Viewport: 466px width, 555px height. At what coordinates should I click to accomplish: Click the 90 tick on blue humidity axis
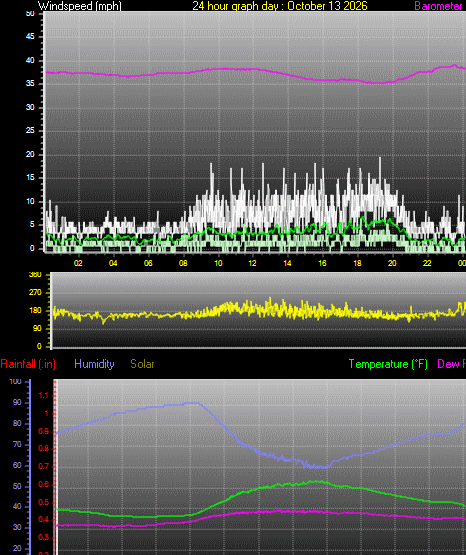click(x=17, y=402)
